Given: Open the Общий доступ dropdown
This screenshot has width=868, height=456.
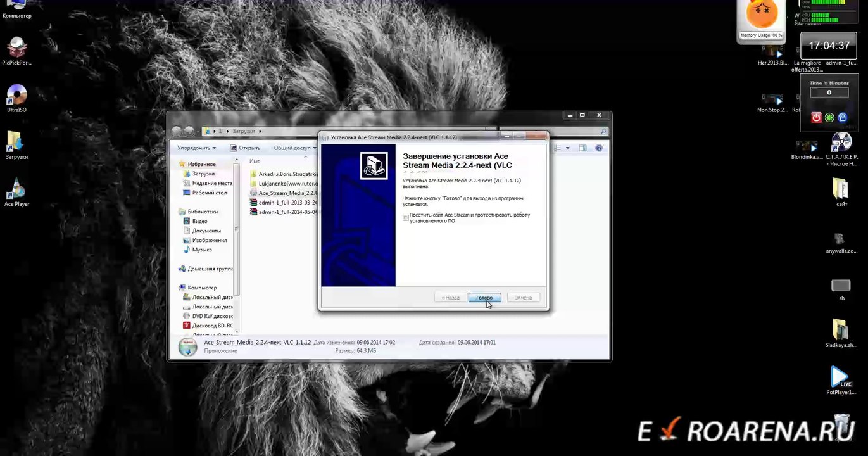Looking at the screenshot, I should pos(294,148).
